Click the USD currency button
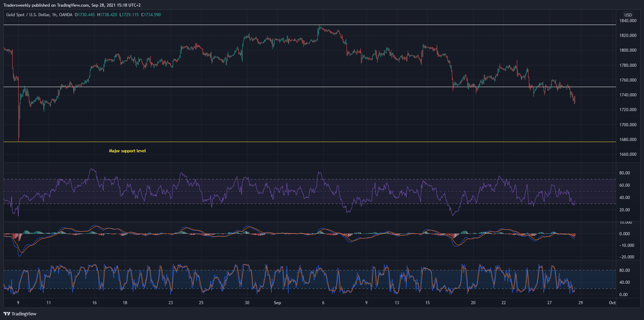This screenshot has height=320, width=644. [628, 15]
